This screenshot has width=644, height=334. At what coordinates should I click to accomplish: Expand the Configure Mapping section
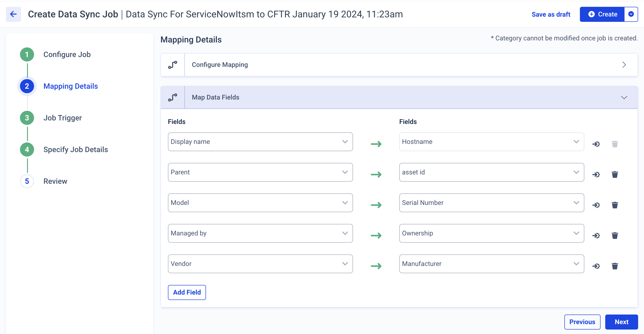[624, 65]
